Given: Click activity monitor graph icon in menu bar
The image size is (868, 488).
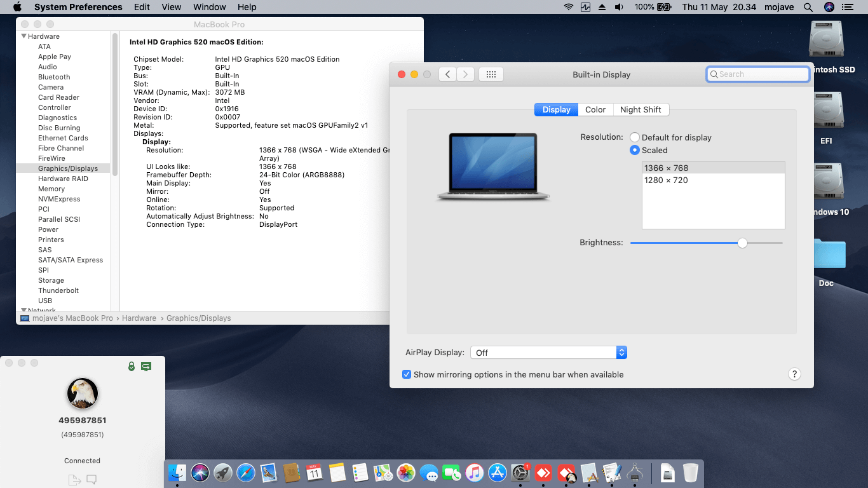Looking at the screenshot, I should [x=585, y=7].
